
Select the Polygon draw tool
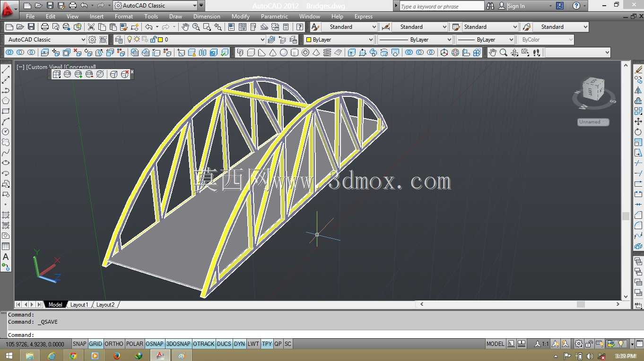[6, 101]
